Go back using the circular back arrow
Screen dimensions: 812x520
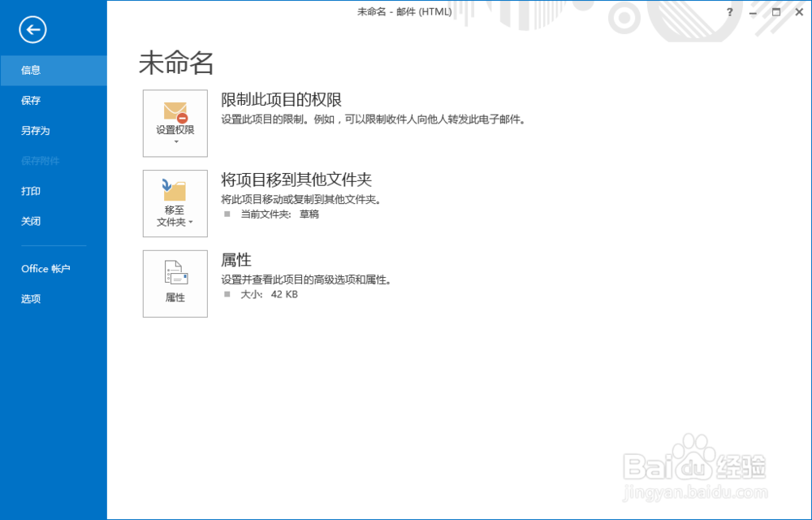tap(32, 30)
